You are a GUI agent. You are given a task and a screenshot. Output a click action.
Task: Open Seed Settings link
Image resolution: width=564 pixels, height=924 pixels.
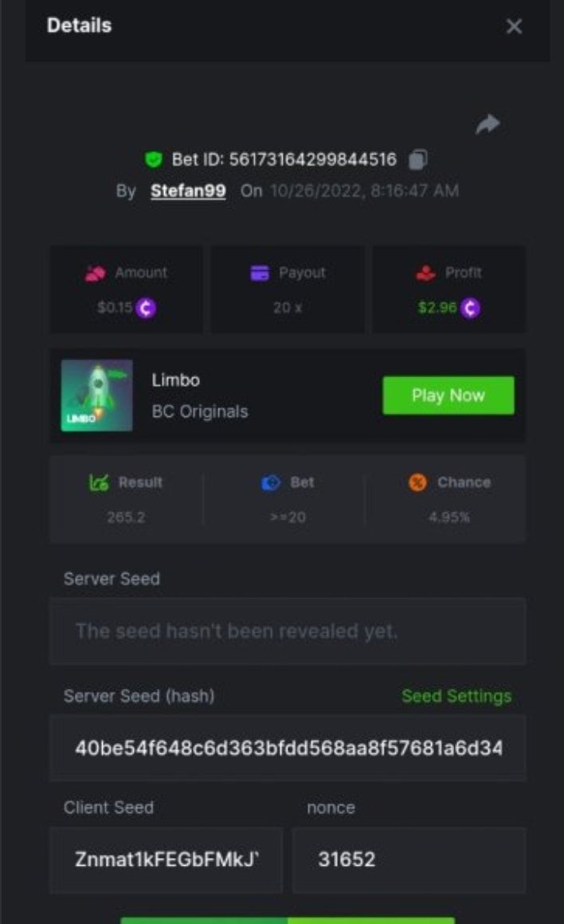coord(456,696)
